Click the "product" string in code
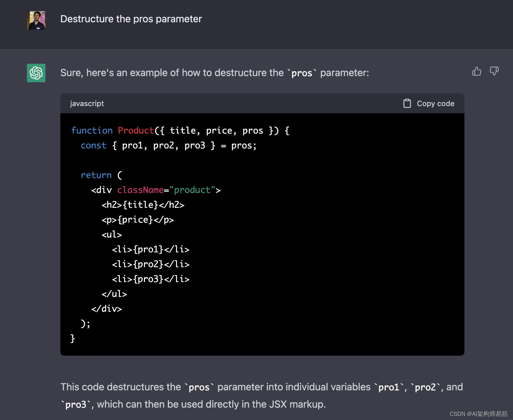 pyautogui.click(x=192, y=190)
